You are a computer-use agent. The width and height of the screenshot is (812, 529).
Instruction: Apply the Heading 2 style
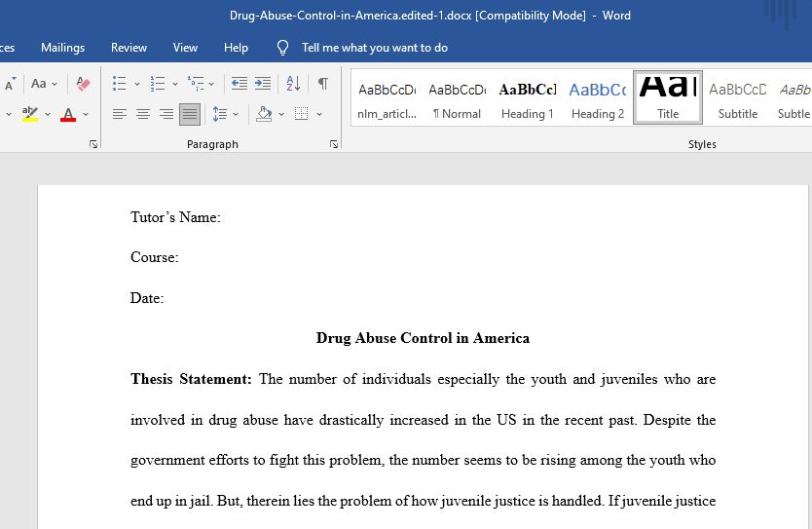coord(598,98)
